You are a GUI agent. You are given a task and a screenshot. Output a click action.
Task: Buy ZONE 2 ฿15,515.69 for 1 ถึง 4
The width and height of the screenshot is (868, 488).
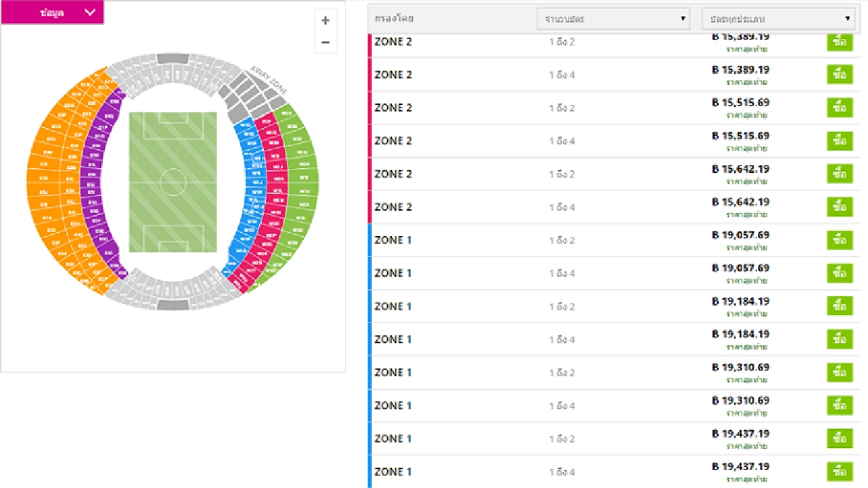click(839, 140)
